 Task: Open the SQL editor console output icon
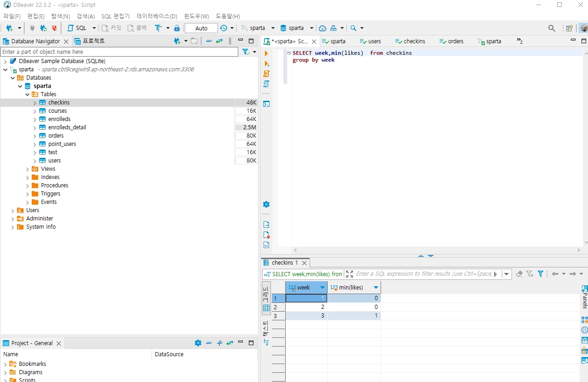[266, 104]
